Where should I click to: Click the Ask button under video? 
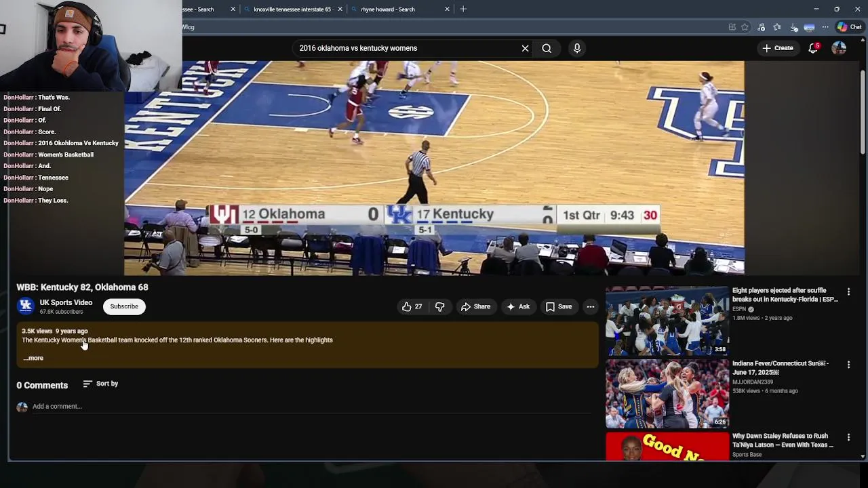click(518, 306)
